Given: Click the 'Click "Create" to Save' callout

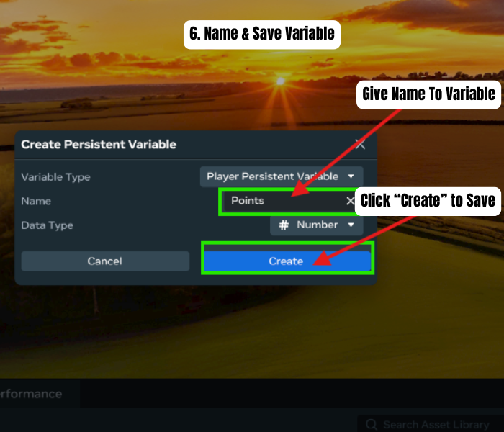Looking at the screenshot, I should [428, 201].
